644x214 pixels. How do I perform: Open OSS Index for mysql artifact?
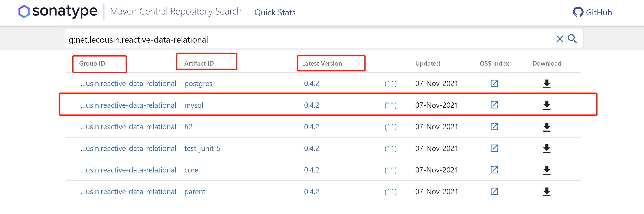coord(494,105)
